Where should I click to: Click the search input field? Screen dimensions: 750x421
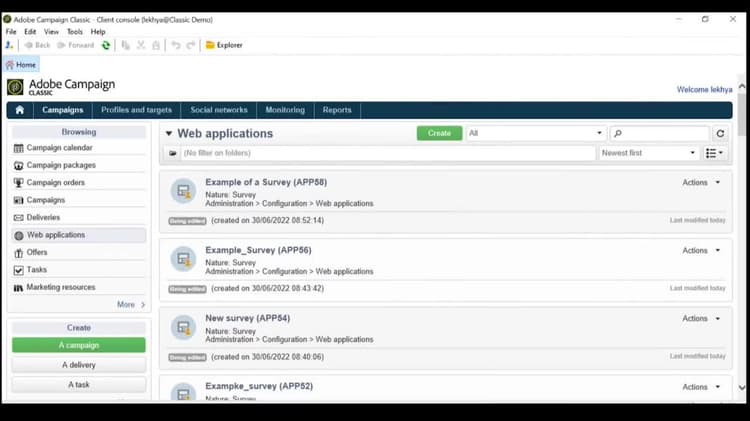click(660, 133)
